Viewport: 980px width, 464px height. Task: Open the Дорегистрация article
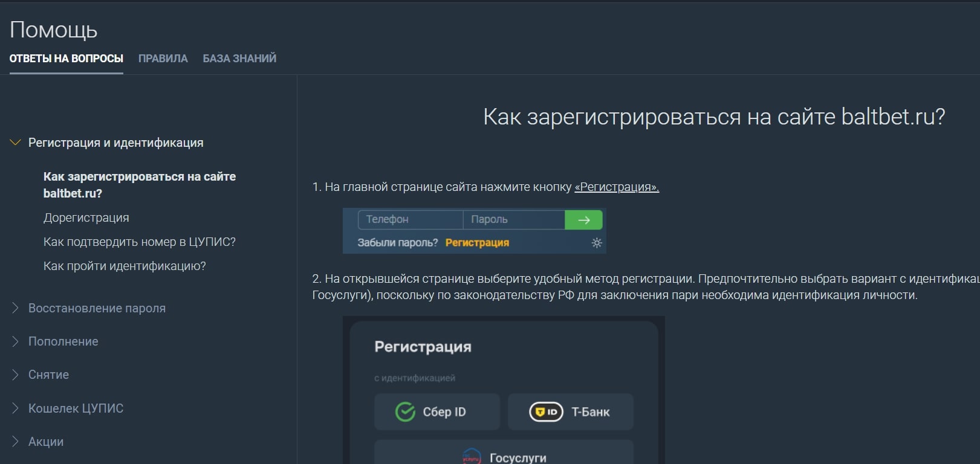(x=86, y=217)
